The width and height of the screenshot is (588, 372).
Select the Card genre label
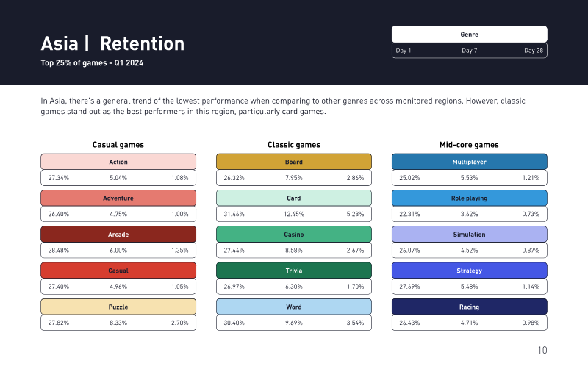click(x=293, y=198)
